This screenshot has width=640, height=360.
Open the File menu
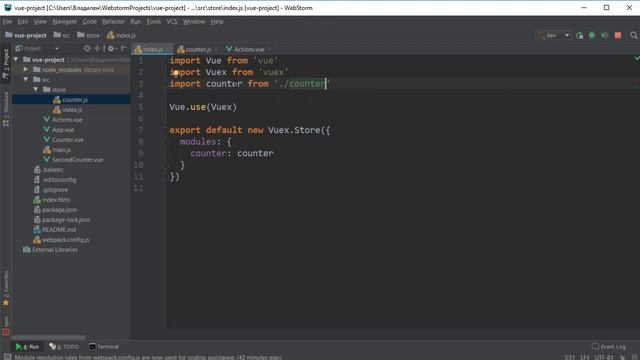[7, 22]
